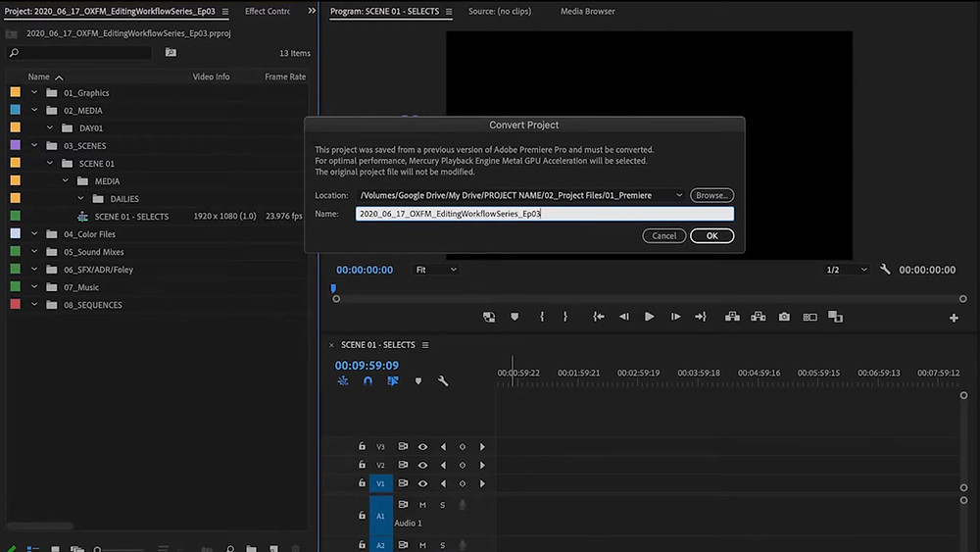Click the Lift button icon
This screenshot has width=980, height=552.
coord(732,317)
